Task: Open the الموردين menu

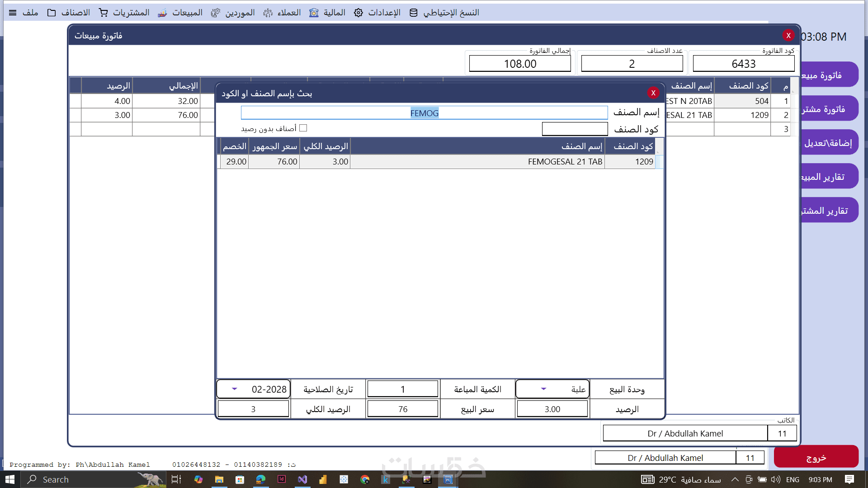Action: (x=240, y=13)
